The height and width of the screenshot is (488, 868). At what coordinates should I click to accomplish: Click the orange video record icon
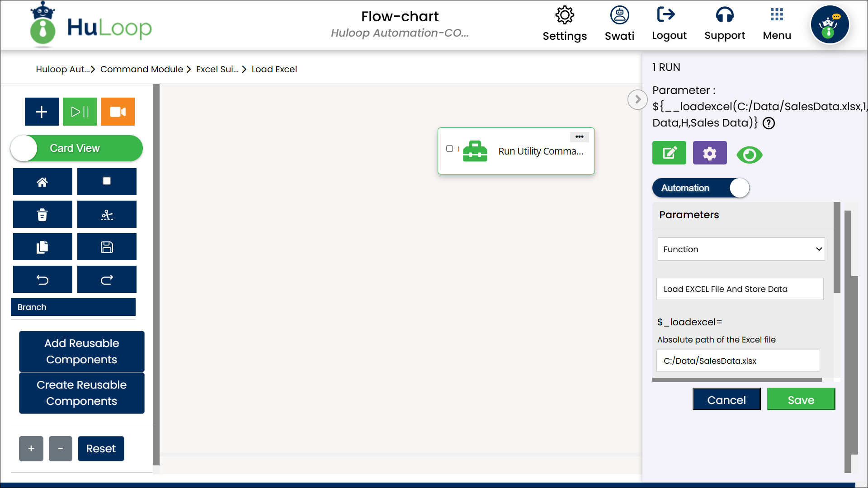coord(118,112)
